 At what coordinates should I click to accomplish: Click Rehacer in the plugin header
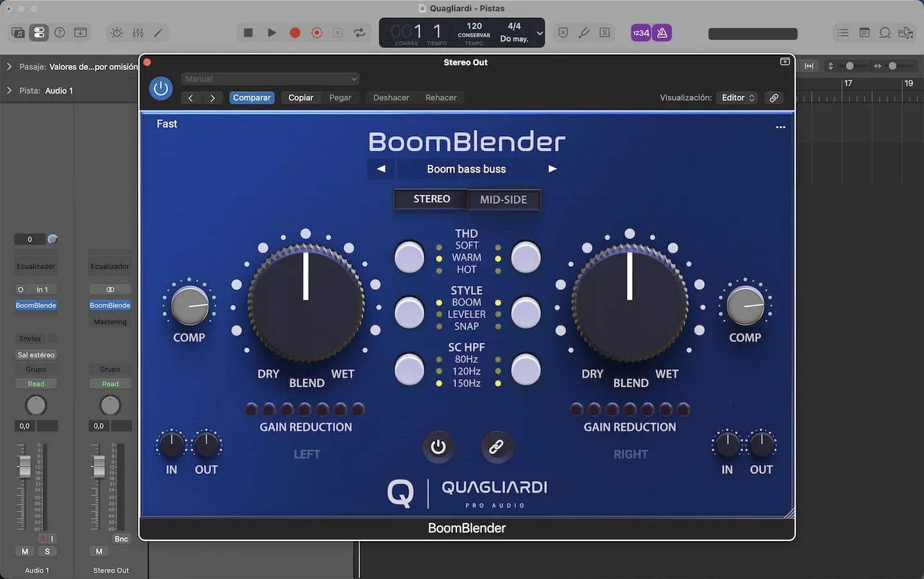click(x=441, y=98)
